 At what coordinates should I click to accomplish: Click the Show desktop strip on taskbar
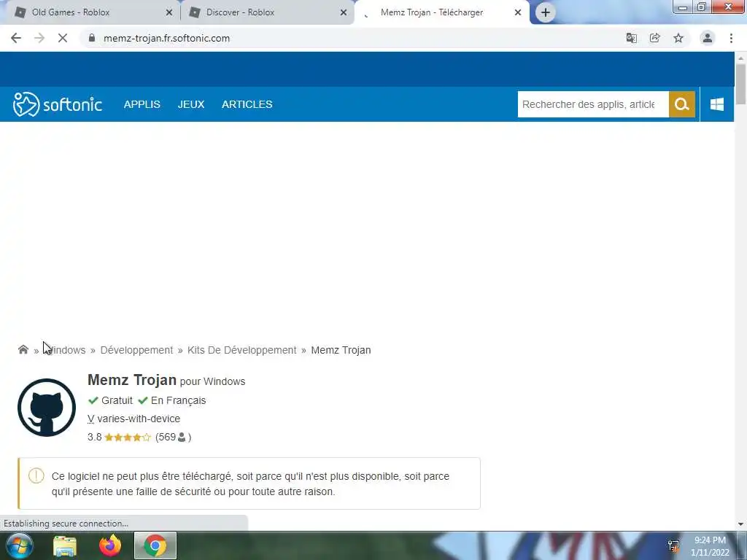coord(742,545)
